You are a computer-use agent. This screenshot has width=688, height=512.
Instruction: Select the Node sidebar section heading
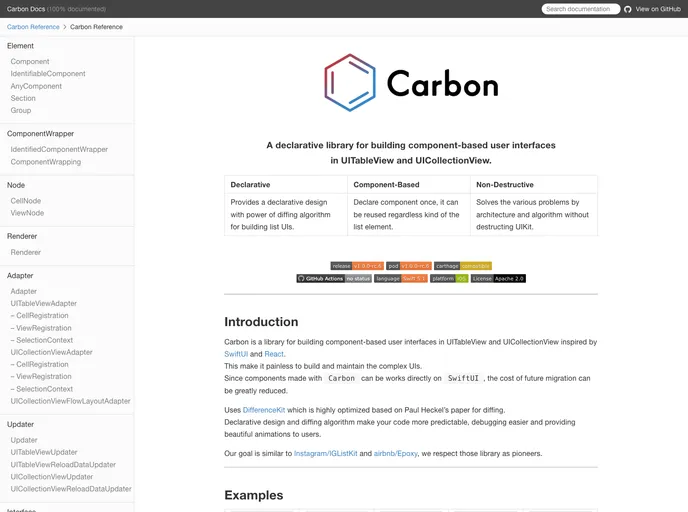pos(16,185)
